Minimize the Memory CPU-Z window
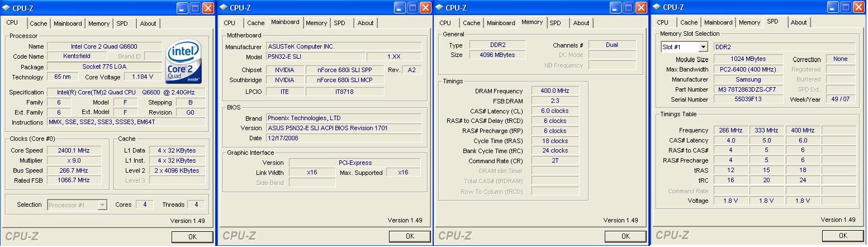This screenshot has height=247, width=868. pyautogui.click(x=615, y=7)
